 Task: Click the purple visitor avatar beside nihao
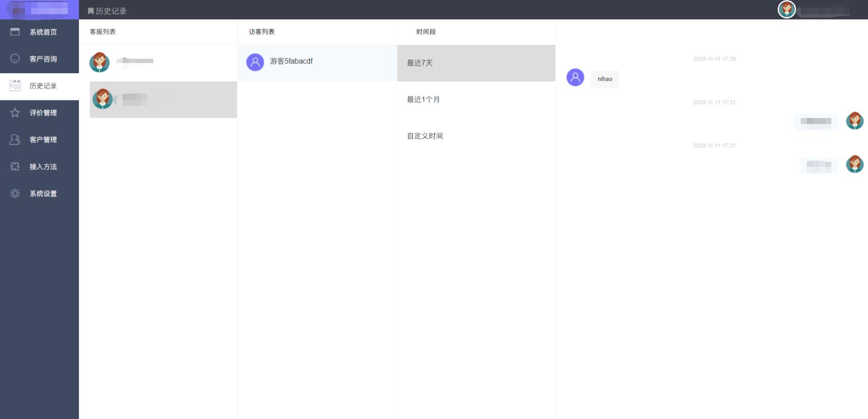pos(575,77)
